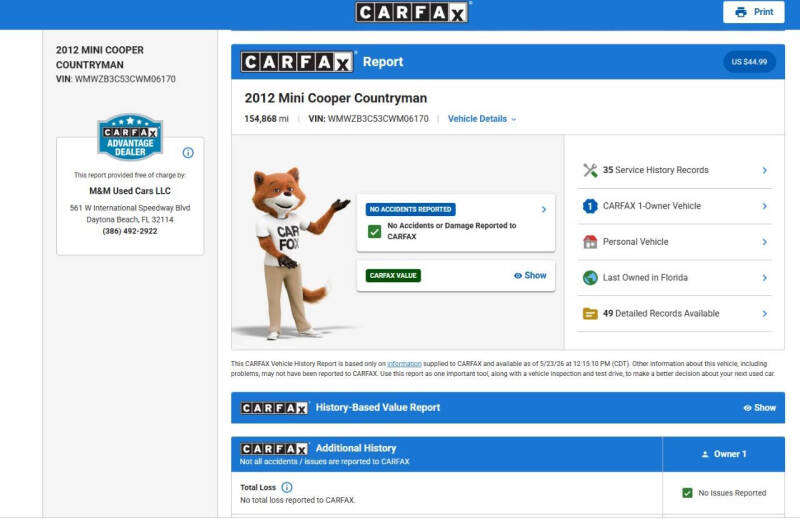The height and width of the screenshot is (519, 800).
Task: Open CARFAX 1-Owner Vehicle row
Action: (x=674, y=206)
